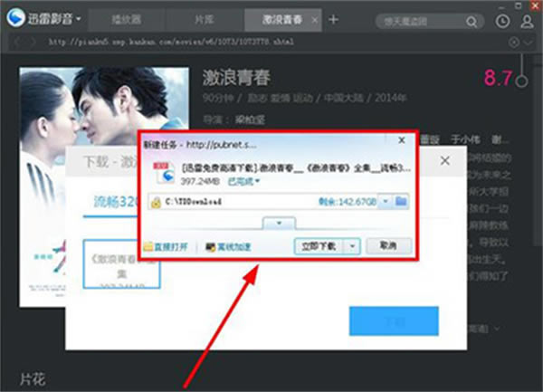Add a new tab with plus icon

click(333, 20)
